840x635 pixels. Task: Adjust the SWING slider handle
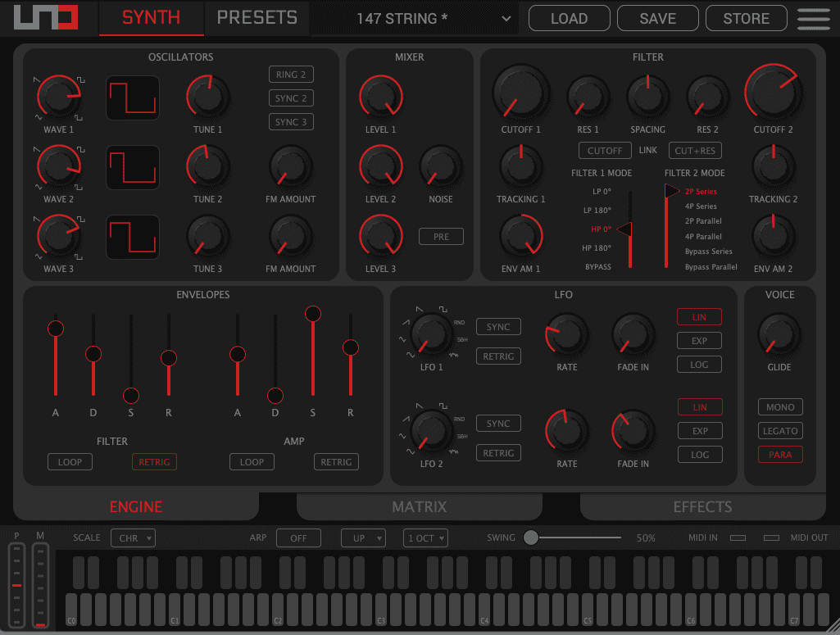click(531, 537)
